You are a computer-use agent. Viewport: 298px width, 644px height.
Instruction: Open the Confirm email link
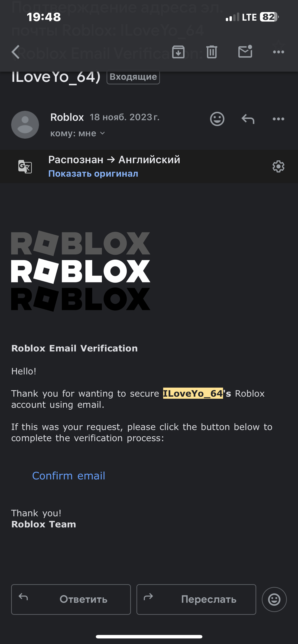68,476
